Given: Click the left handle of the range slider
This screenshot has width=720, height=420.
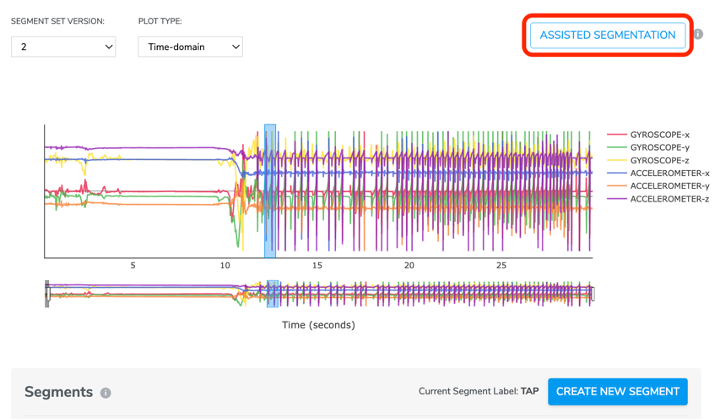Looking at the screenshot, I should click(x=47, y=292).
